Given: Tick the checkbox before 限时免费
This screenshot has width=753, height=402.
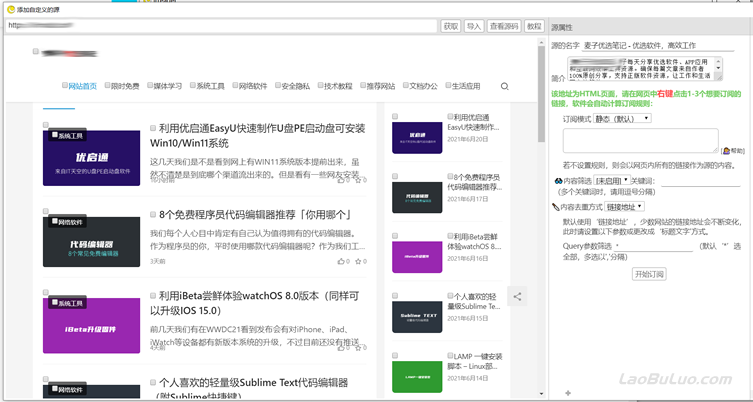Looking at the screenshot, I should click(x=108, y=85).
